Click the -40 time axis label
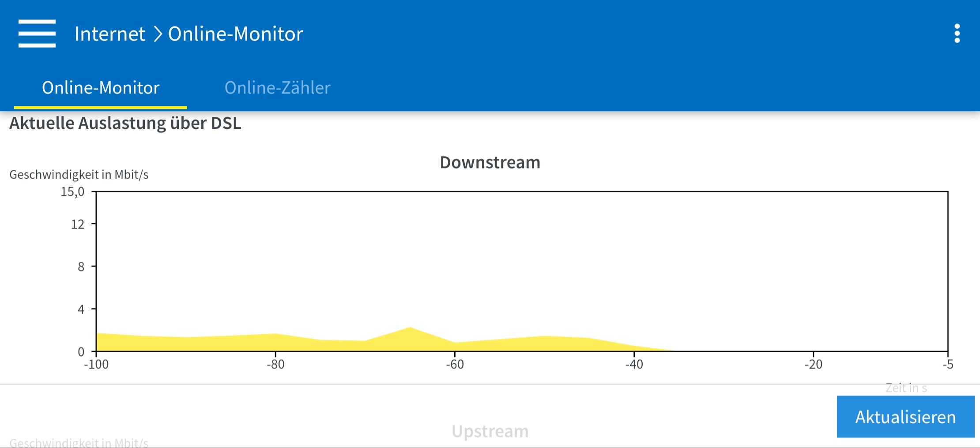980x448 pixels. 634,365
